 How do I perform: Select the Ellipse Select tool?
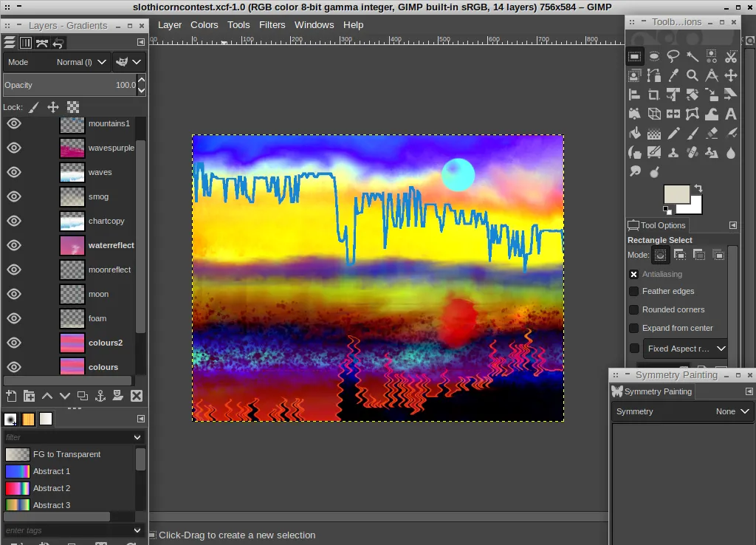tap(654, 56)
